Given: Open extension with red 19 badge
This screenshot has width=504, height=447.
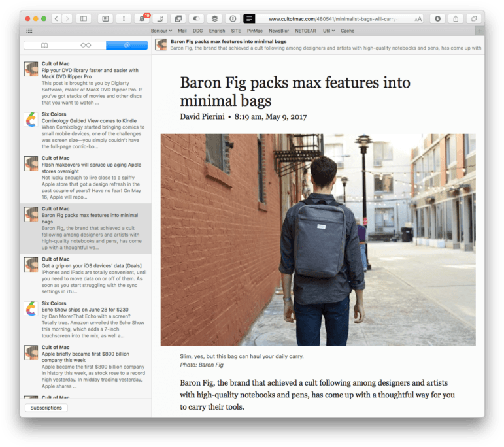Looking at the screenshot, I should coord(142,19).
